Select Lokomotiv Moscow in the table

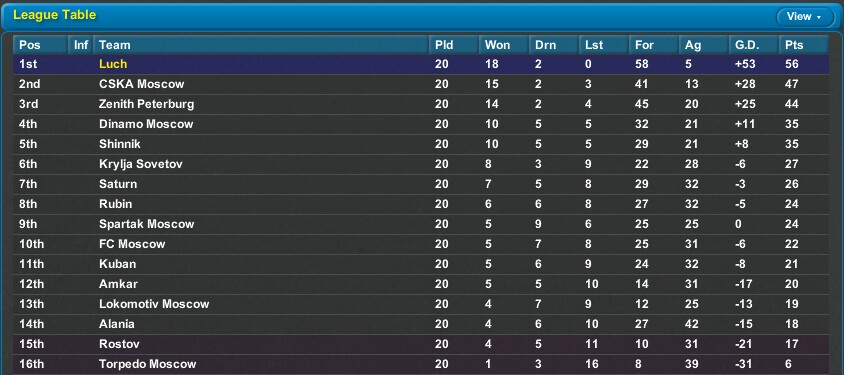coord(421,304)
